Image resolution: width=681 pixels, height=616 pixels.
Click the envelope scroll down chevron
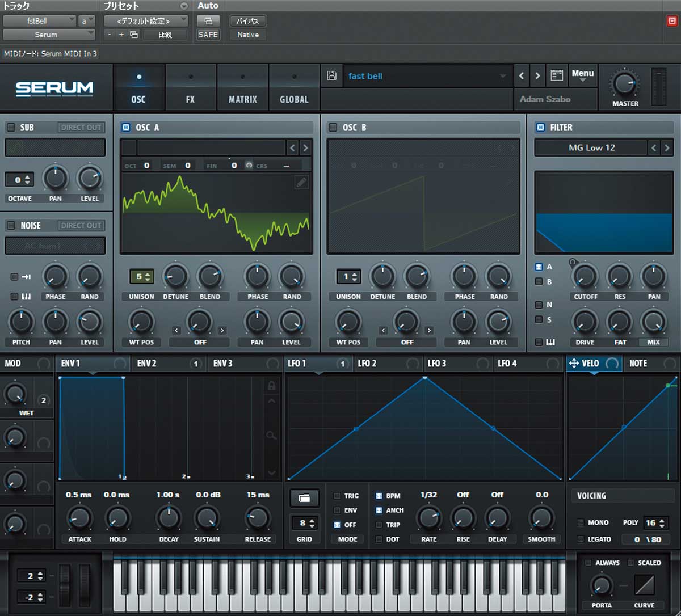point(271,472)
